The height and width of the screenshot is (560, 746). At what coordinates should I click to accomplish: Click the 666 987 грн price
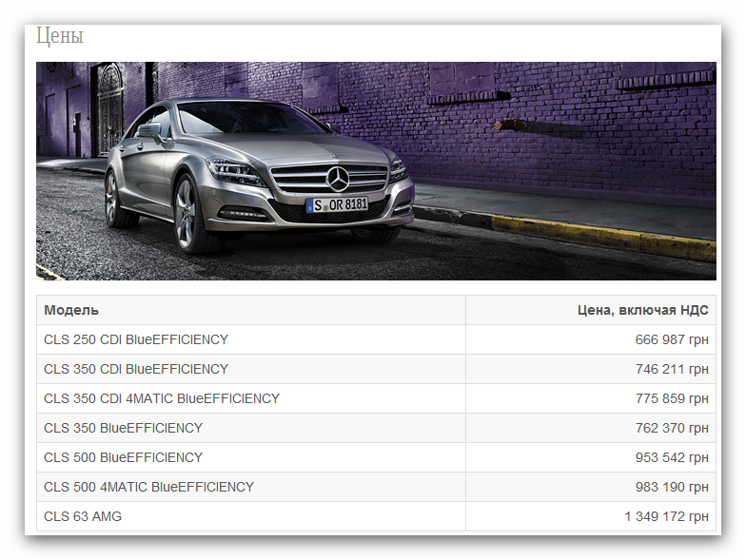click(672, 339)
